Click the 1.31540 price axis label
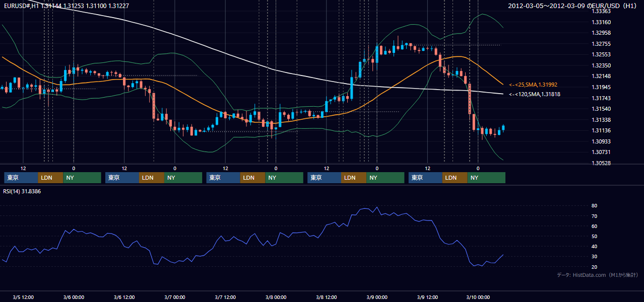Viewport: 644px width, 302px height. pos(601,109)
